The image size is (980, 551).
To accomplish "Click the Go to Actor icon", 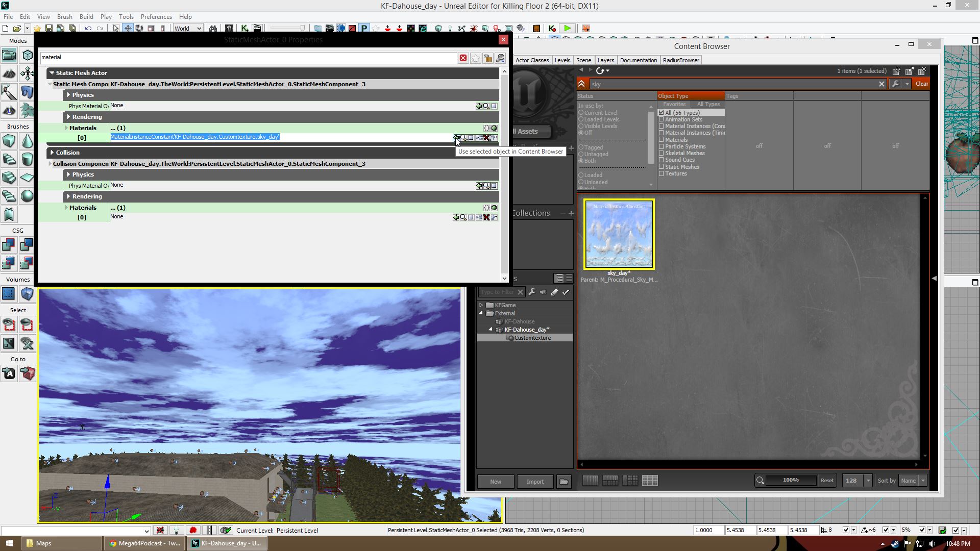I will tap(9, 374).
